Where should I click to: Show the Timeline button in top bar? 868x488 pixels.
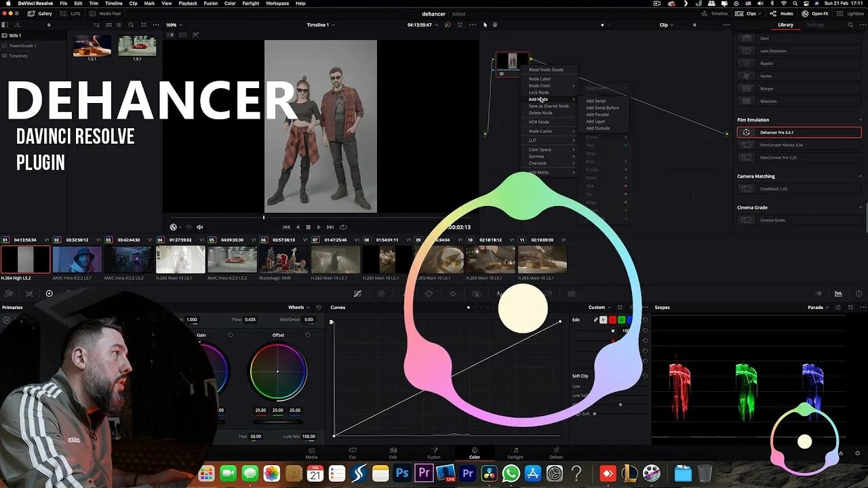(x=715, y=14)
